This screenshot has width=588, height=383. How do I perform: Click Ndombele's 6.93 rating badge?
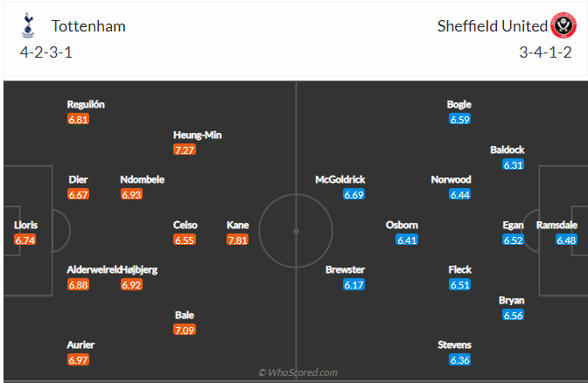click(x=131, y=194)
